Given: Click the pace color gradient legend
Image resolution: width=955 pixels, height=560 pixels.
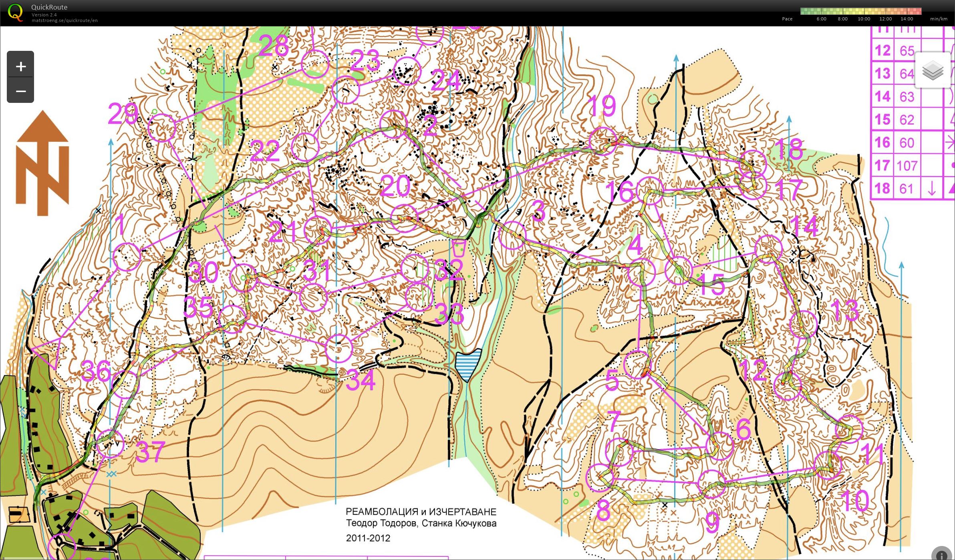Looking at the screenshot, I should [860, 11].
